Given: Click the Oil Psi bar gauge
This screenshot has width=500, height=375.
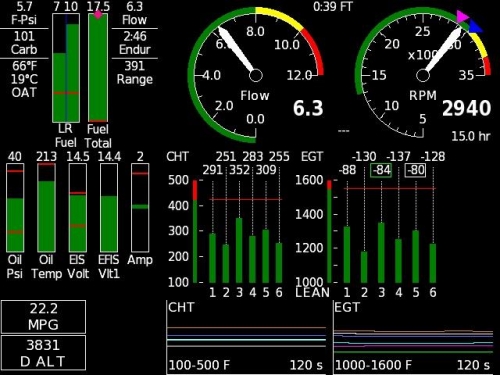Looking at the screenshot, I should [15, 207].
